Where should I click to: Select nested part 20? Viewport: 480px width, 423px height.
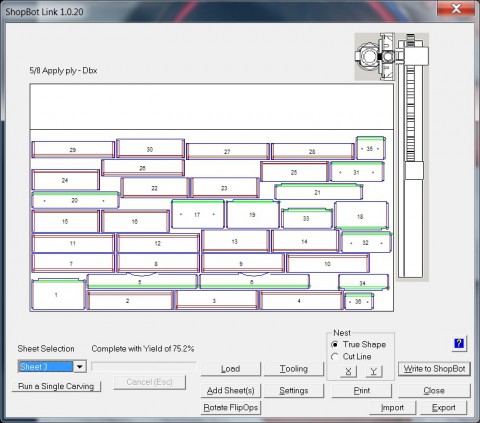pyautogui.click(x=75, y=200)
